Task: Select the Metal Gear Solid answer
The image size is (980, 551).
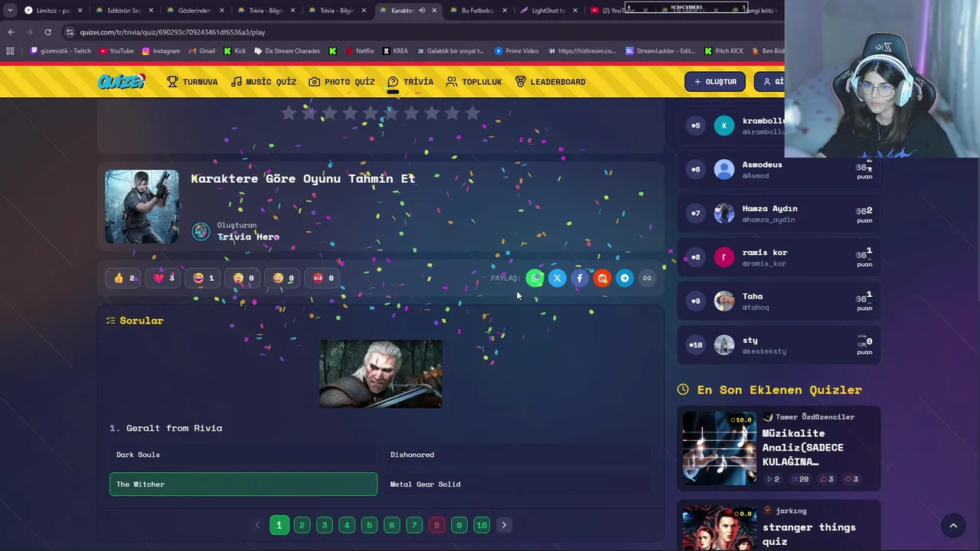Action: [517, 484]
